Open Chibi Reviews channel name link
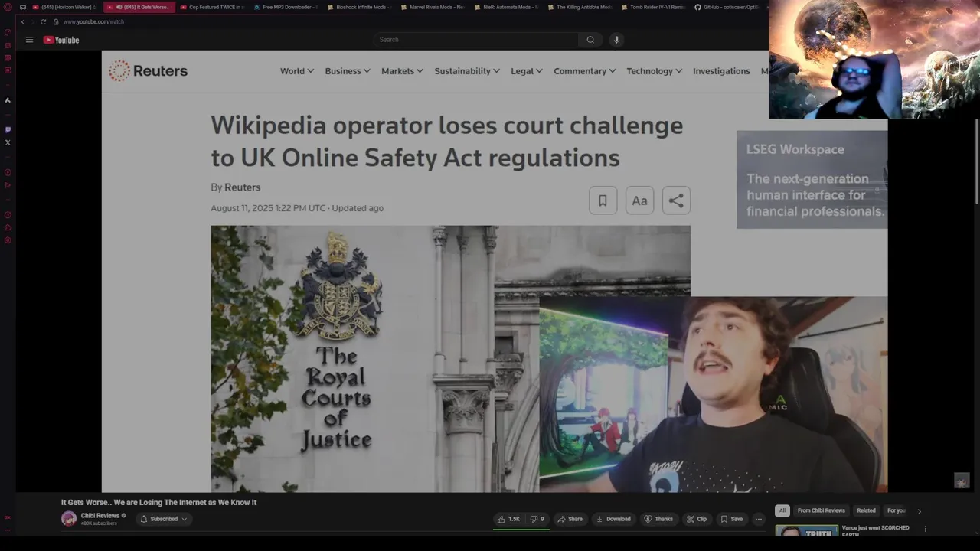This screenshot has height=551, width=980. [100, 516]
